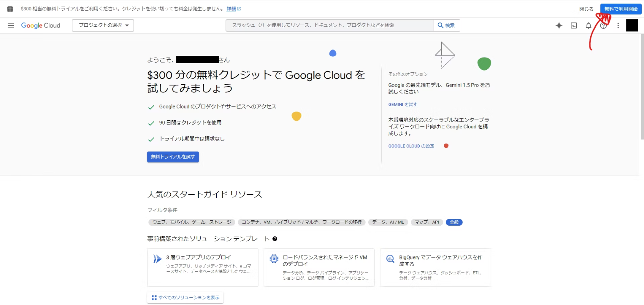Click 無料で利用開始 button
Viewport: 644px width, 305px height.
pos(621,9)
